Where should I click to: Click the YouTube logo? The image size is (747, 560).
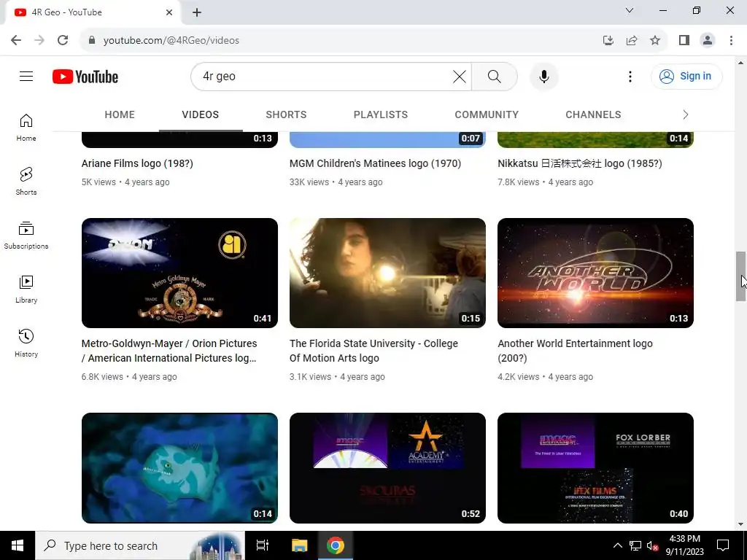click(x=85, y=77)
